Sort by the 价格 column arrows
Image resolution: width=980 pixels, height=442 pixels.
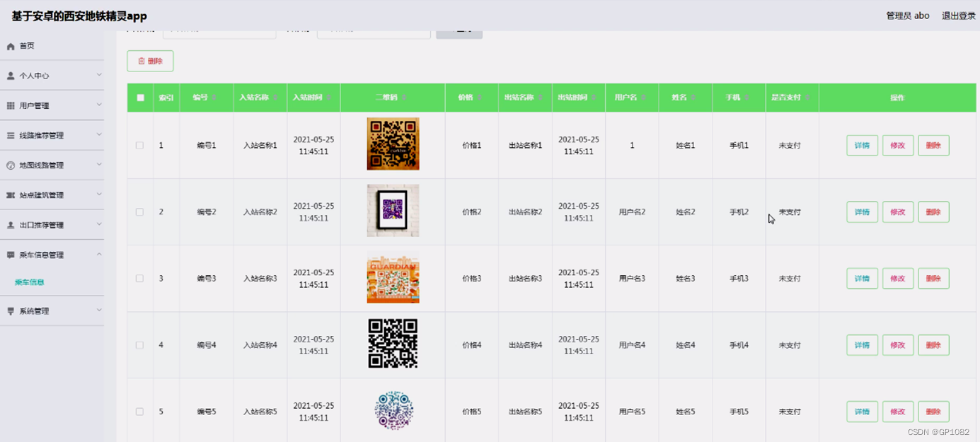[480, 98]
